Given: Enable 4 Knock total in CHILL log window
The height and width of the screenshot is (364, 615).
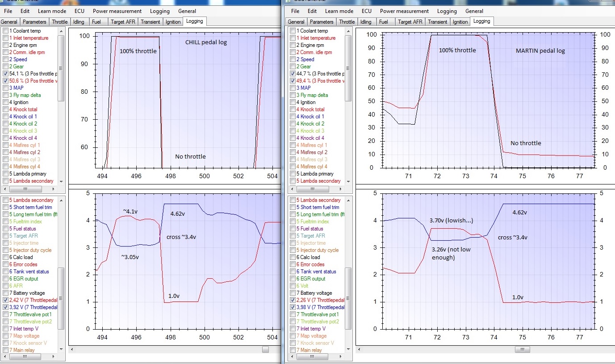Looking at the screenshot, I should point(5,109).
